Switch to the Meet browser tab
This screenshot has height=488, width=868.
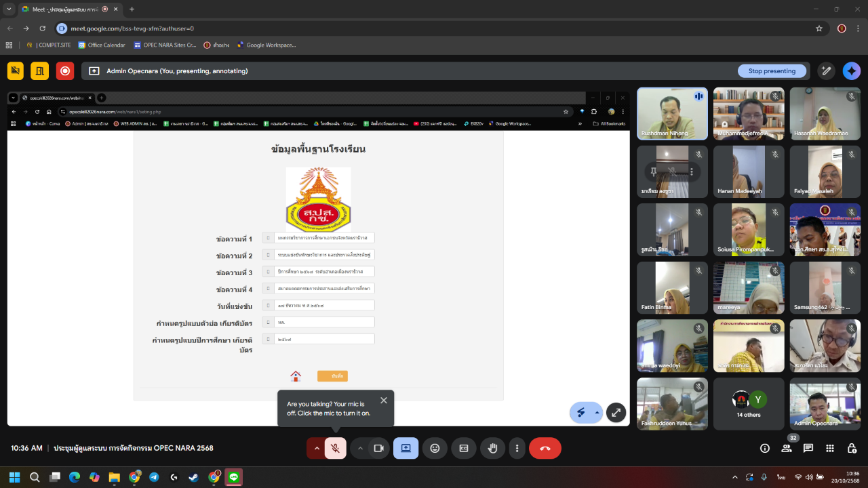[64, 9]
